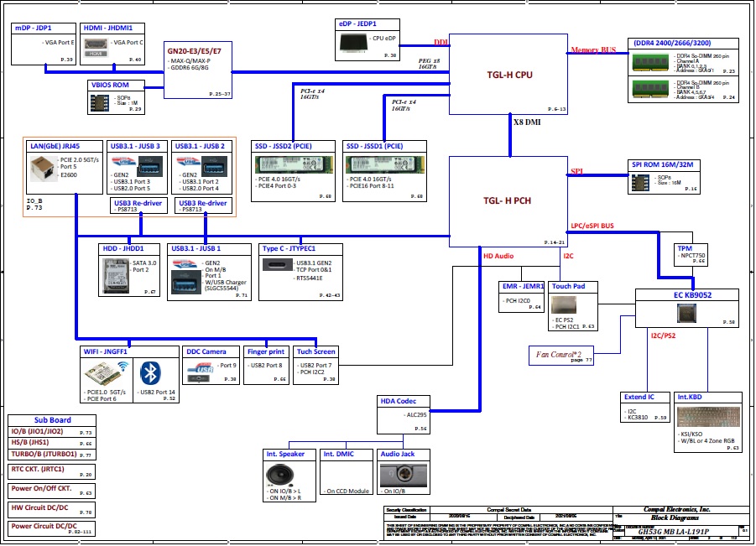Viewport: 756px width, 546px height.
Task: Click the Sub Board header
Action: point(52,420)
